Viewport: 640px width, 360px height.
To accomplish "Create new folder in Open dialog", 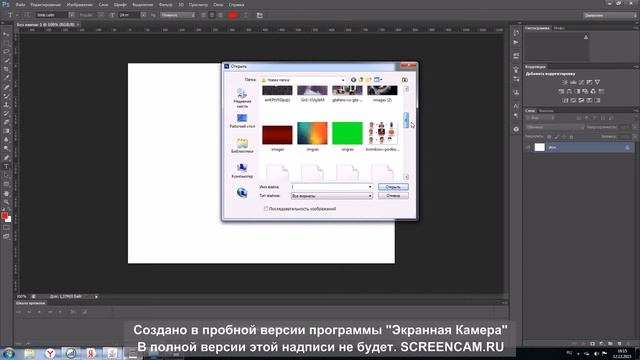I will point(369,80).
